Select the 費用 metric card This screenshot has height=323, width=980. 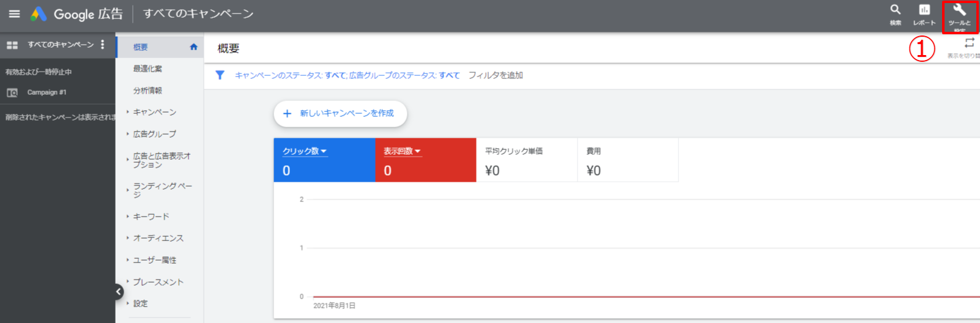coord(627,160)
